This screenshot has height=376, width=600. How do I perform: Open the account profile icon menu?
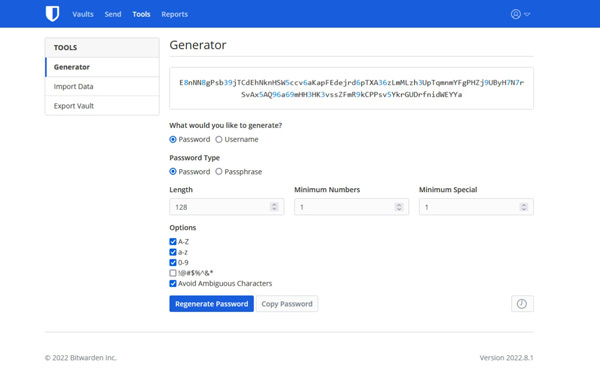(515, 14)
